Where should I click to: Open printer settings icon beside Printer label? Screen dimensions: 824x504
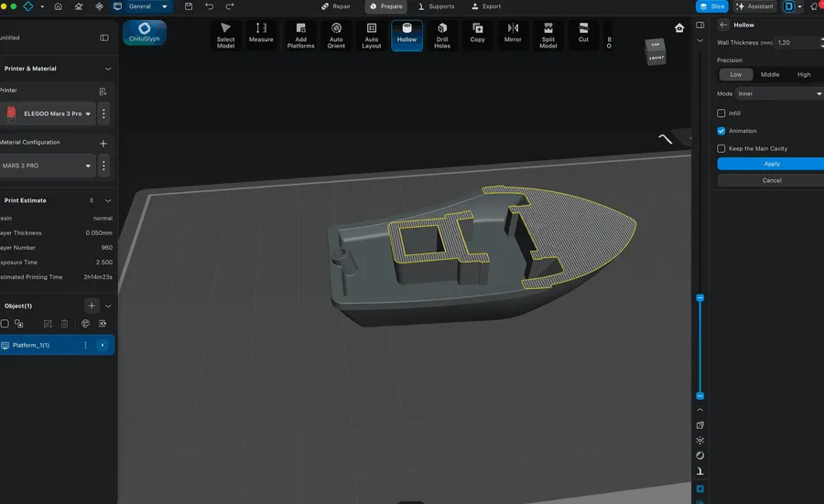(103, 91)
